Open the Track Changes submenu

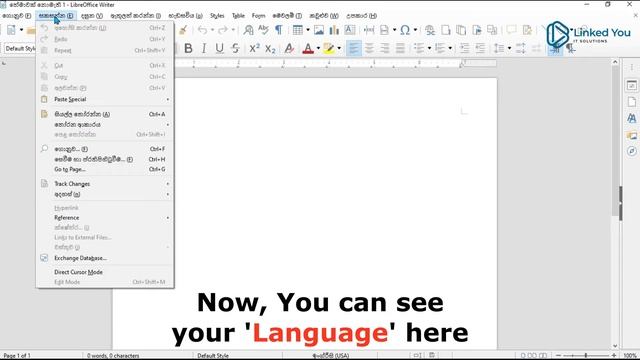coord(105,184)
